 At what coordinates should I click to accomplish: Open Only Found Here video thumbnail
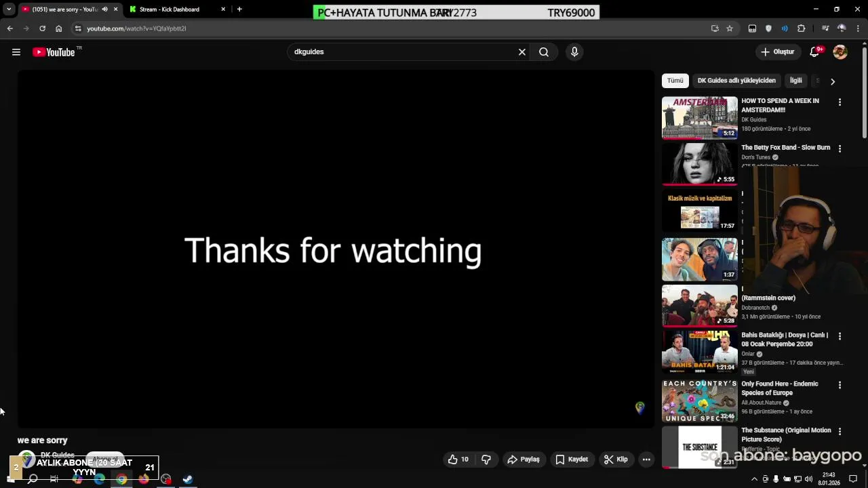point(699,401)
